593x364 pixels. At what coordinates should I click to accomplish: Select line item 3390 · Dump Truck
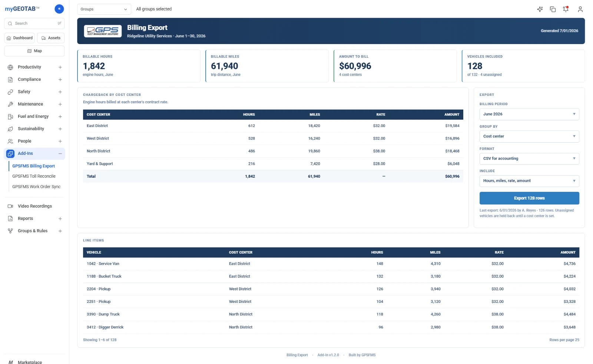[x=331, y=314]
